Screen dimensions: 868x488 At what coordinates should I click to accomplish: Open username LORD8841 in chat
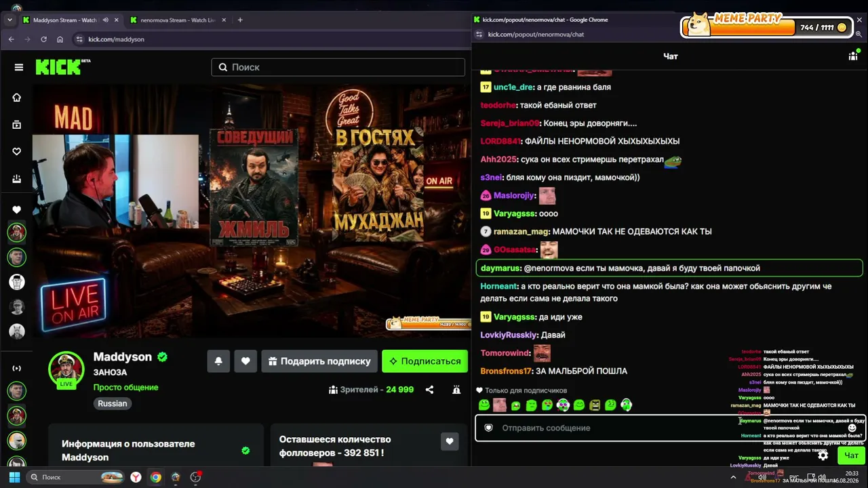pos(500,141)
